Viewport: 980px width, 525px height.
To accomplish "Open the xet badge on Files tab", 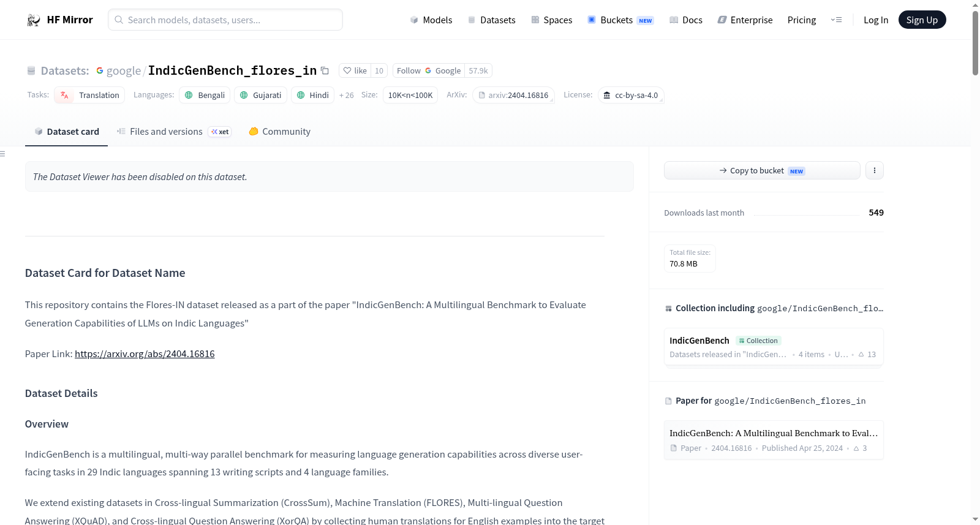I will click(x=220, y=132).
